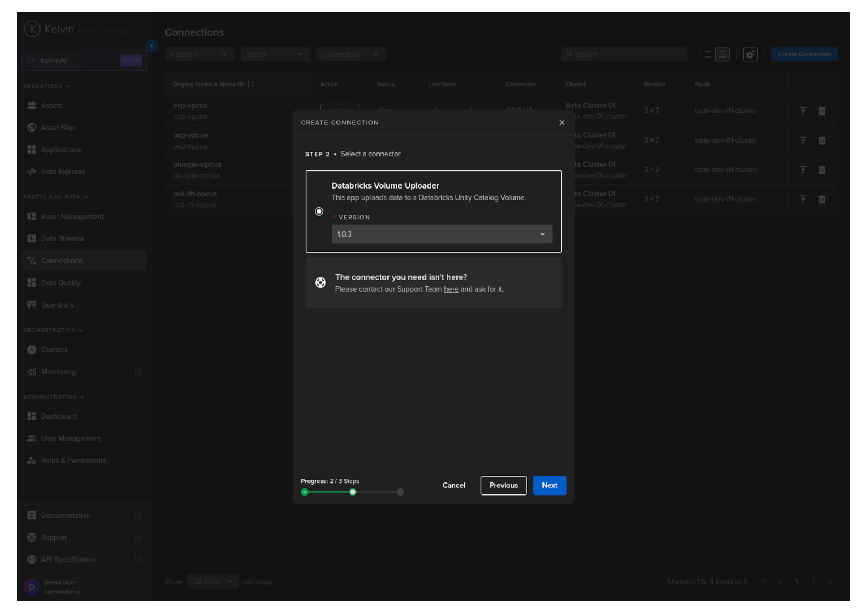Cancel the connection creation
868x614 pixels.
point(454,486)
